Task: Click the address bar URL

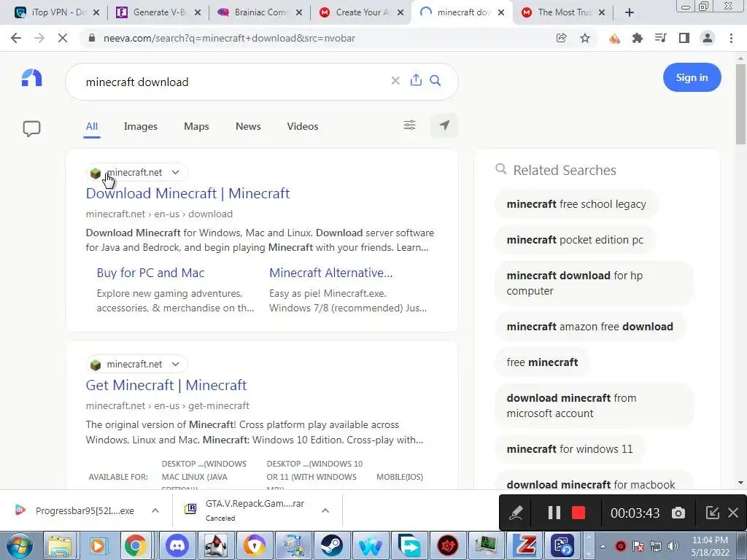Action: click(x=229, y=38)
